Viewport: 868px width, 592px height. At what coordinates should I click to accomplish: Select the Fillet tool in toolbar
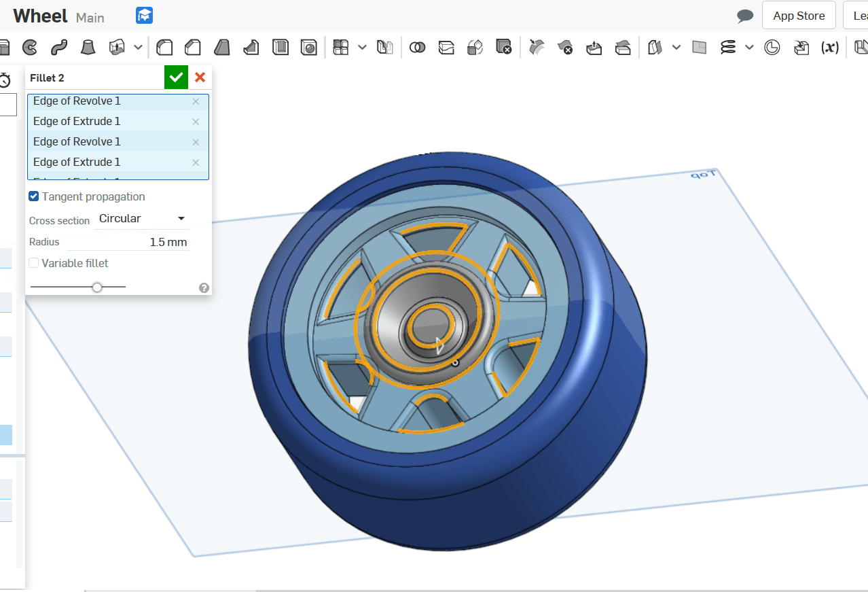[164, 47]
